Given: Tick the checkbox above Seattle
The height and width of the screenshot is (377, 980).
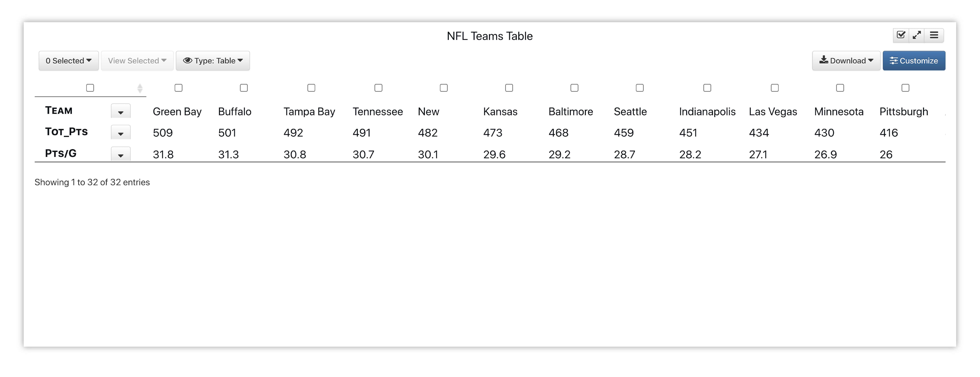Looking at the screenshot, I should pyautogui.click(x=640, y=88).
